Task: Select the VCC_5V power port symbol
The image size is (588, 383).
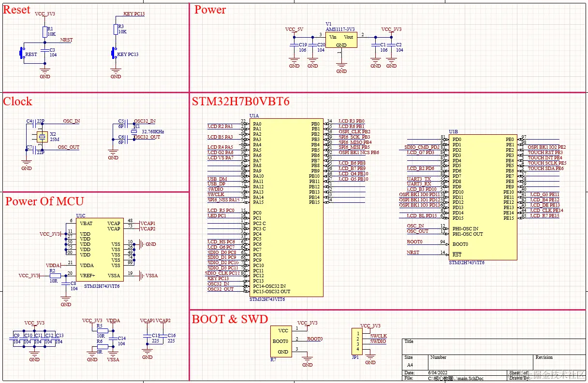Action: 294,29
